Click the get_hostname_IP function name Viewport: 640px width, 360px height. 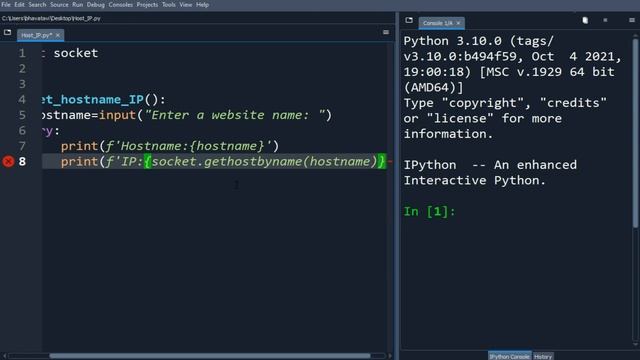pos(93,100)
